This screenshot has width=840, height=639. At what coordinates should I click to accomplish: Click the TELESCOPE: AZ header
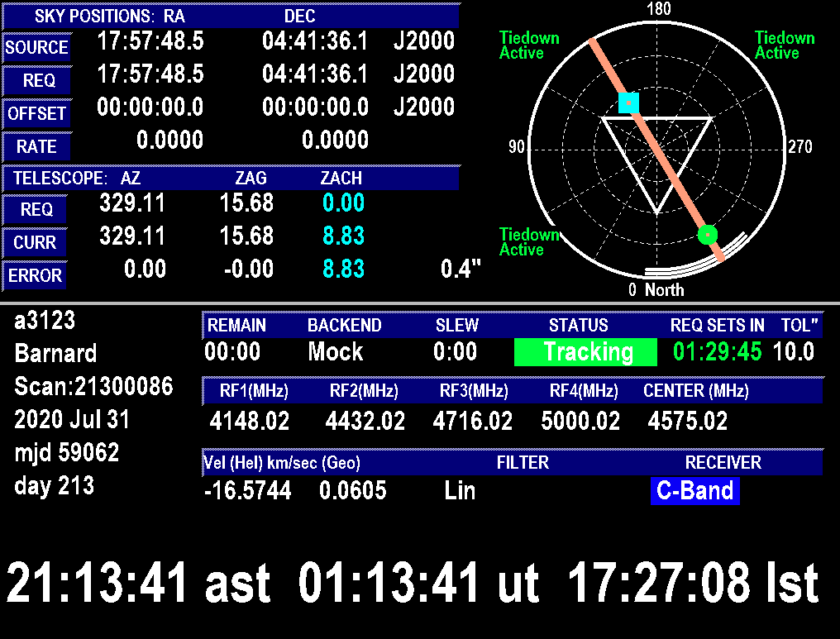(77, 178)
